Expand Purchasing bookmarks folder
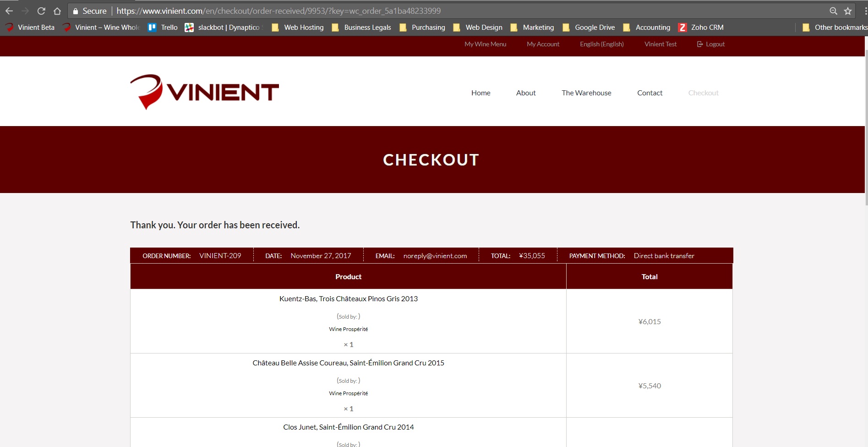 [x=422, y=28]
